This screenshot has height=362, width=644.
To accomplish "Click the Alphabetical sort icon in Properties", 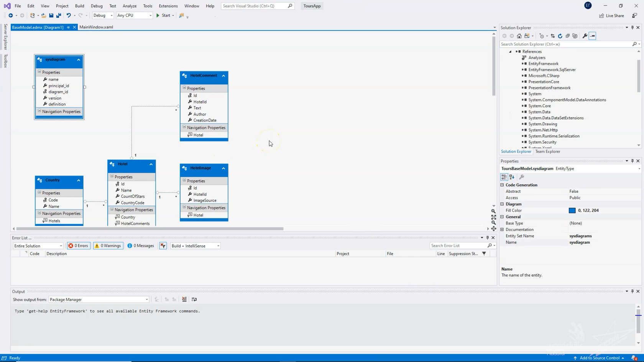I will [x=512, y=177].
